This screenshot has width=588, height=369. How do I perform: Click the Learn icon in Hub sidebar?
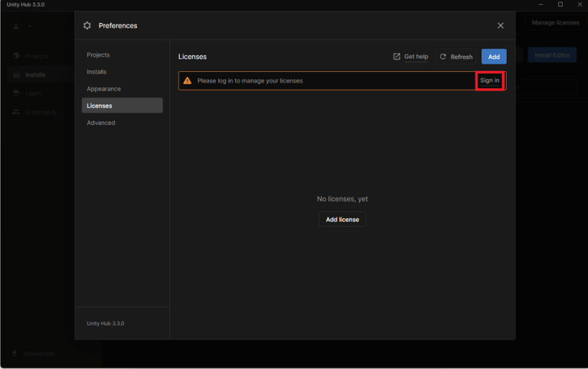click(x=17, y=93)
